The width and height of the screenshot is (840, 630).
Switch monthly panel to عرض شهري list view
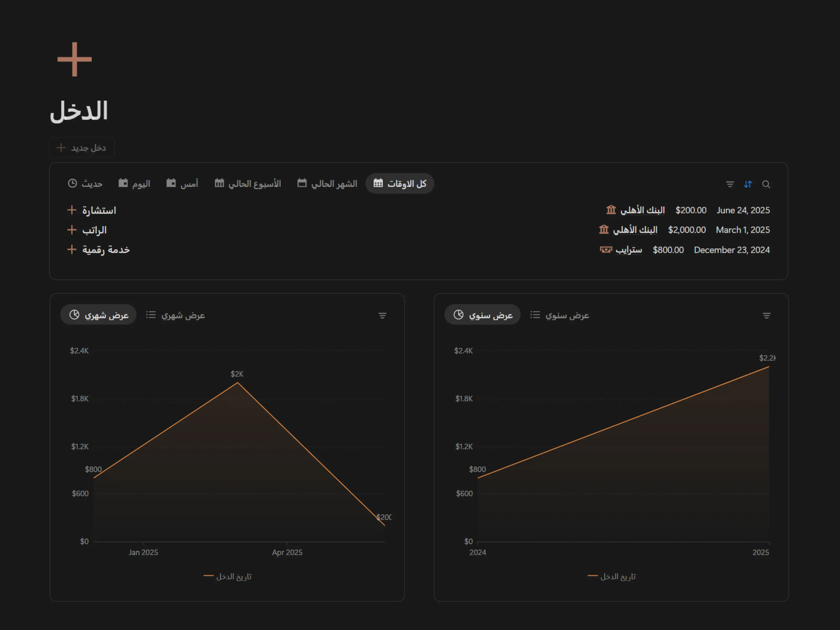tap(175, 315)
